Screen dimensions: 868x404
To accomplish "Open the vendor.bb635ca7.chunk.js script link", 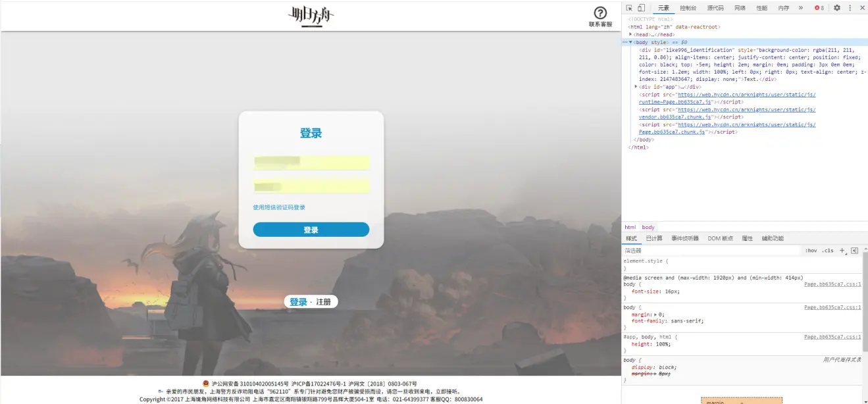I will (727, 113).
